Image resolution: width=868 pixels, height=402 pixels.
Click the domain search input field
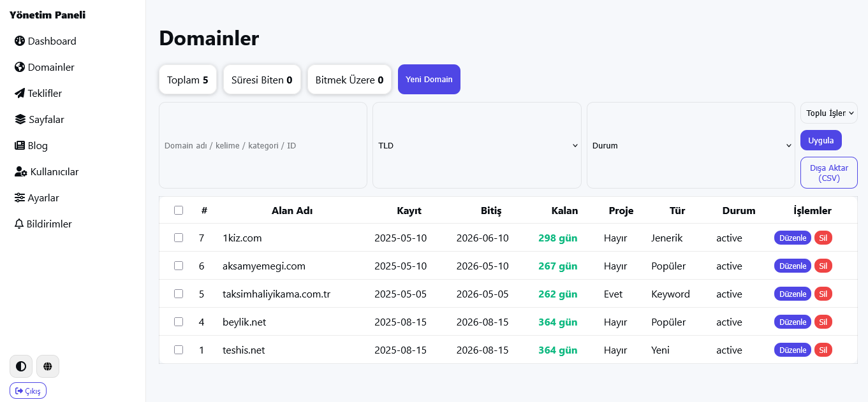click(x=263, y=145)
